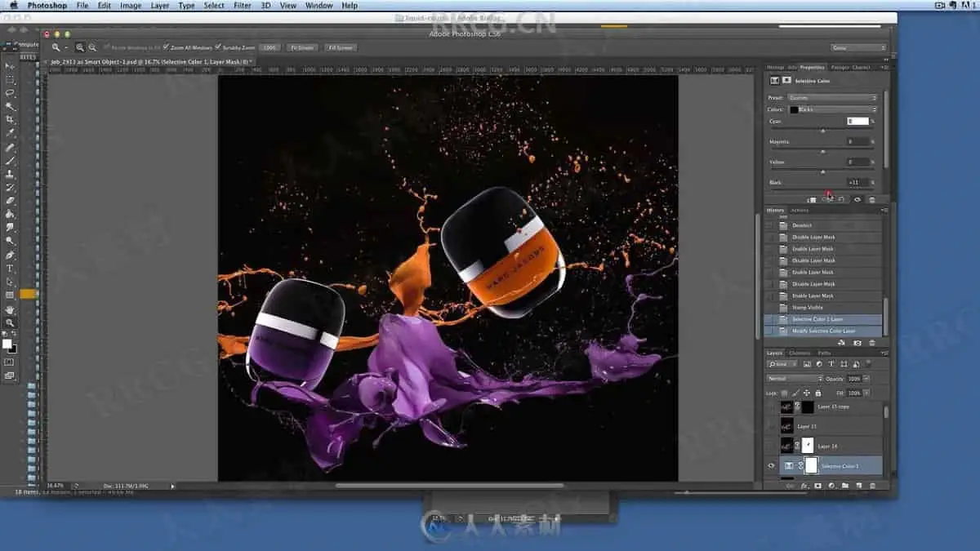This screenshot has height=551, width=980.
Task: Click Lock all padlock icon
Action: [x=817, y=393]
